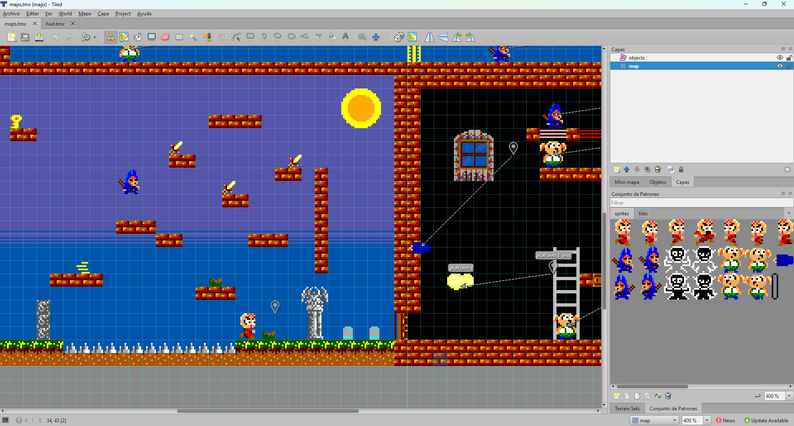The height and width of the screenshot is (426, 794).
Task: Select the Terrain Brush tool
Action: coord(124,37)
